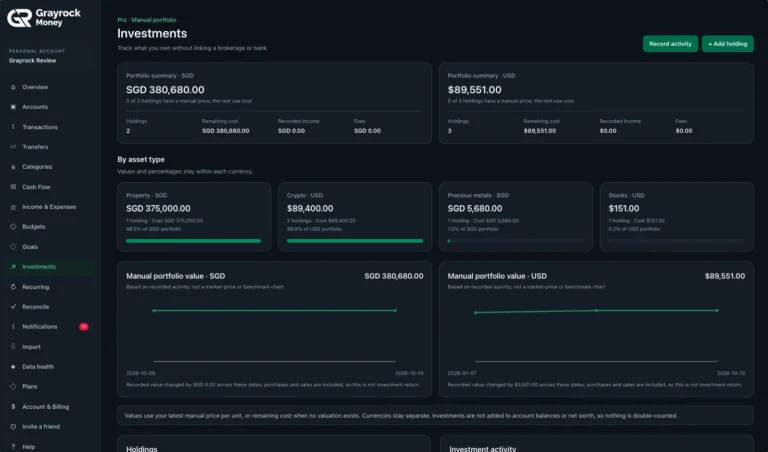Click the Transfers arrows icon
Viewport: 768px width, 452px height.
(x=13, y=147)
